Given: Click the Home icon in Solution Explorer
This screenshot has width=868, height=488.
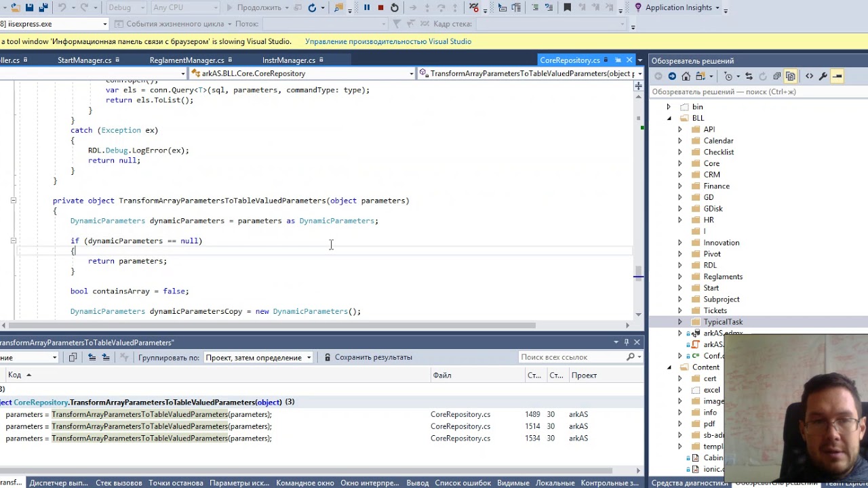Looking at the screenshot, I should click(686, 76).
